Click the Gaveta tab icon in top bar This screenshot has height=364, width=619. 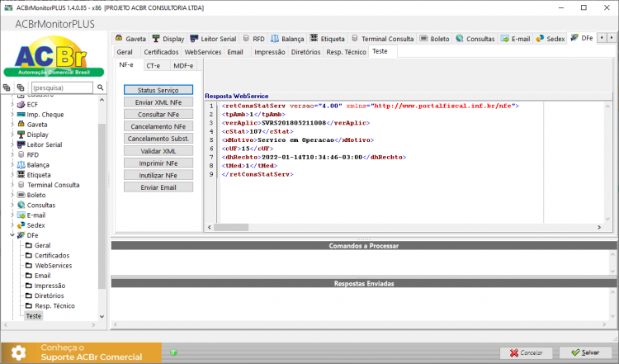point(119,38)
